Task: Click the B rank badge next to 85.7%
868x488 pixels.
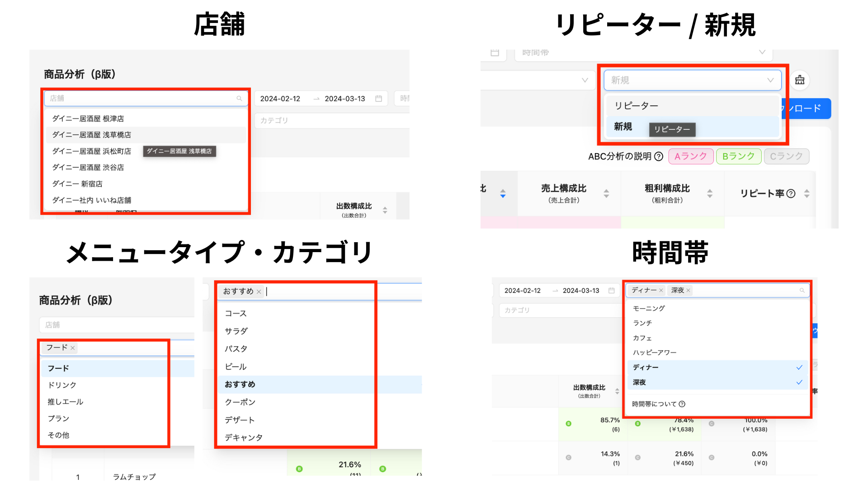Action: coord(568,424)
